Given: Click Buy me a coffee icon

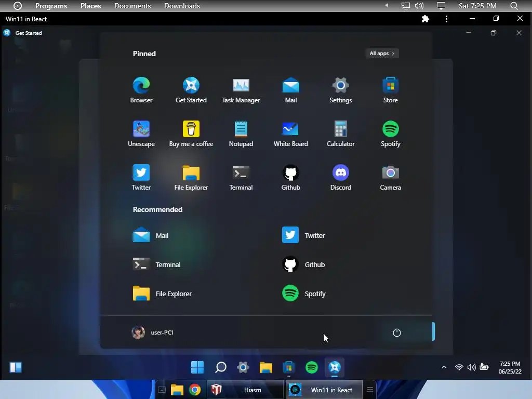Looking at the screenshot, I should (191, 134).
